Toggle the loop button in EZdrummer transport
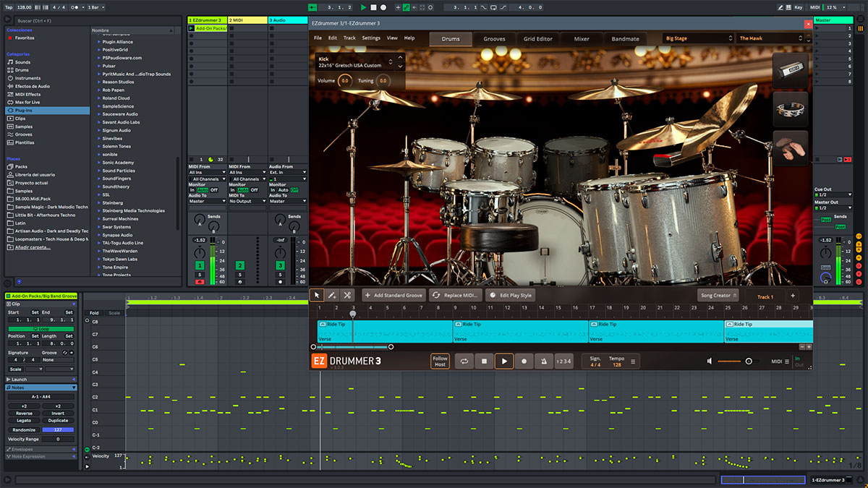This screenshot has height=488, width=868. coord(464,361)
